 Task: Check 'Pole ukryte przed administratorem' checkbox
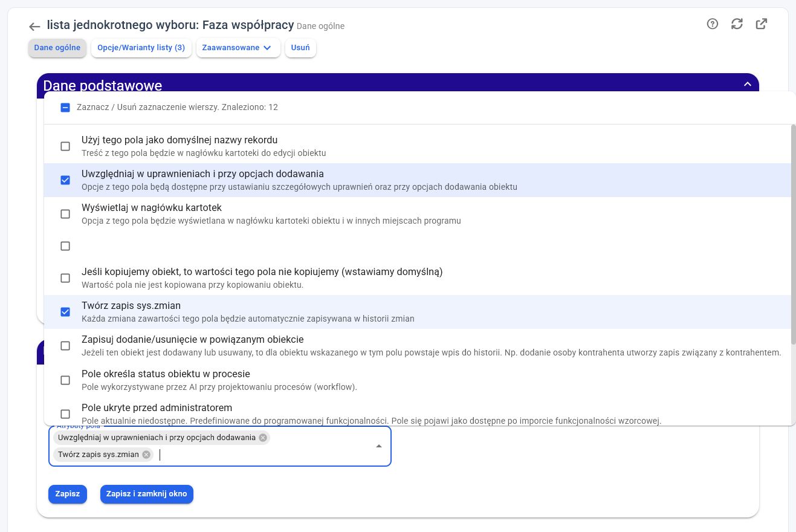[65, 414]
